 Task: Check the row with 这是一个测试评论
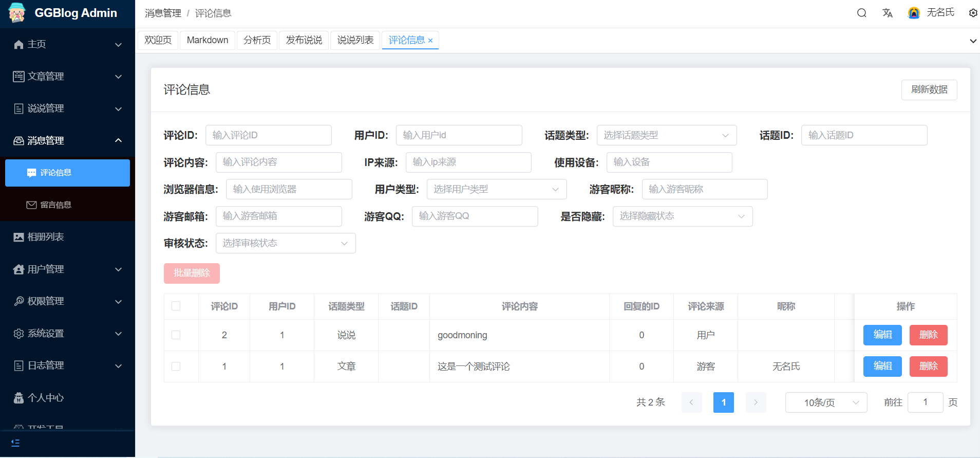pos(176,367)
